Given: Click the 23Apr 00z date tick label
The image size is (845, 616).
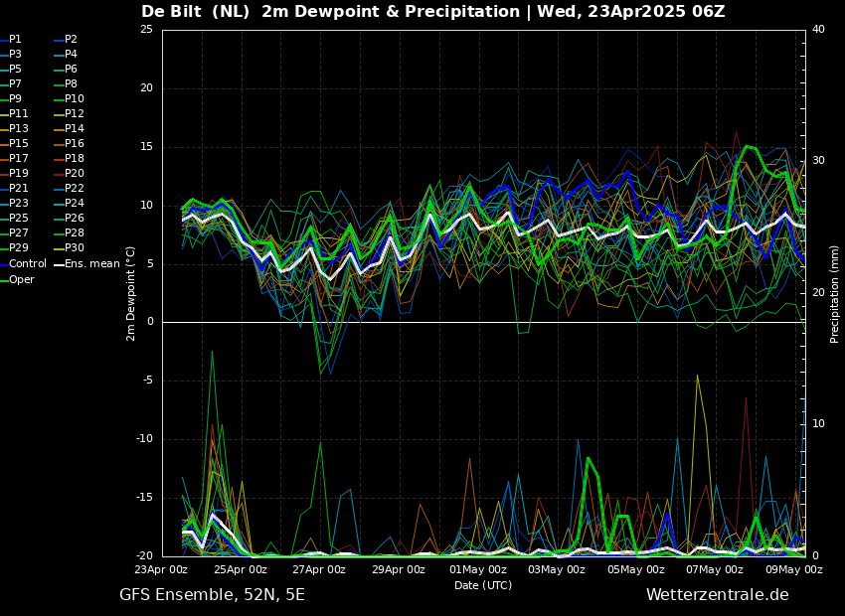Looking at the screenshot, I should (162, 569).
